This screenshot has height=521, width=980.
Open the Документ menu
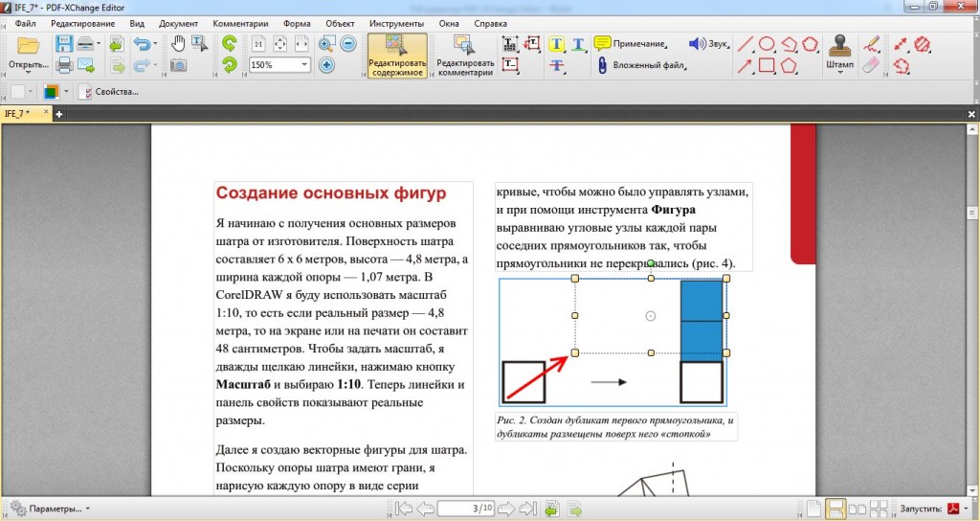pyautogui.click(x=179, y=23)
